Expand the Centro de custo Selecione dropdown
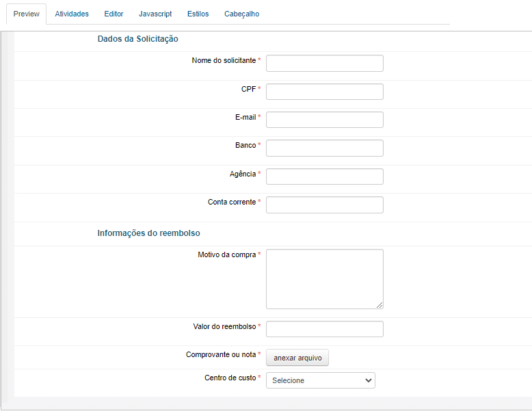The width and height of the screenshot is (532, 420). (320, 380)
